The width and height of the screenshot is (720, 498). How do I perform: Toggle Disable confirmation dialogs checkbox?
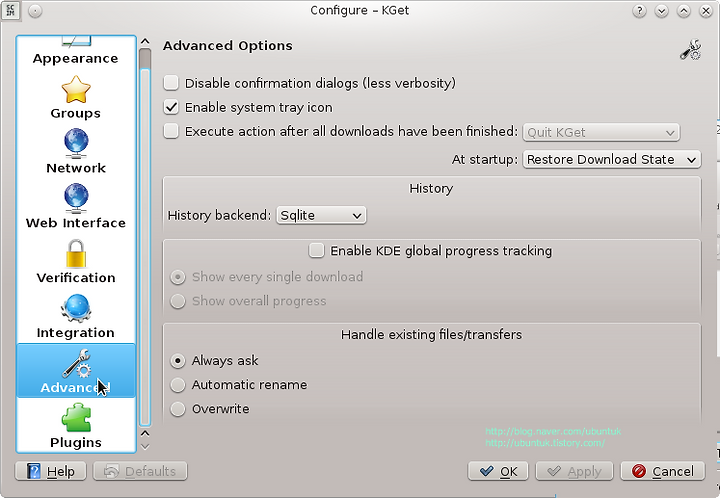click(x=171, y=83)
